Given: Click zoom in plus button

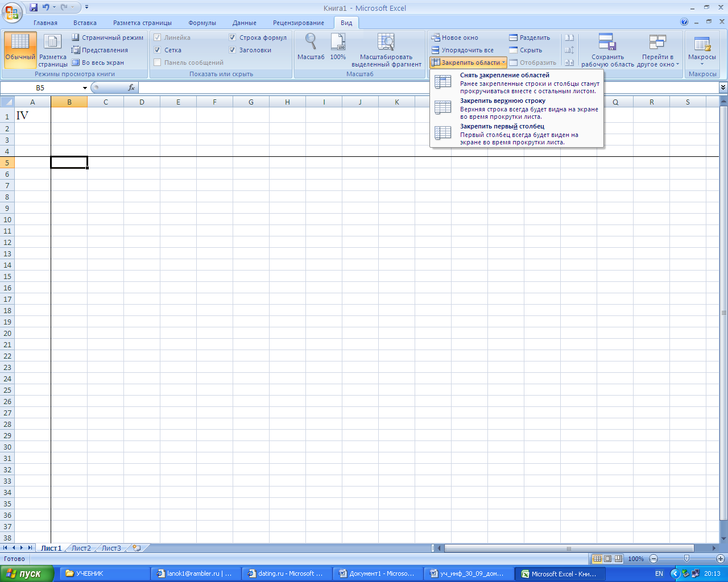Looking at the screenshot, I should tap(721, 559).
